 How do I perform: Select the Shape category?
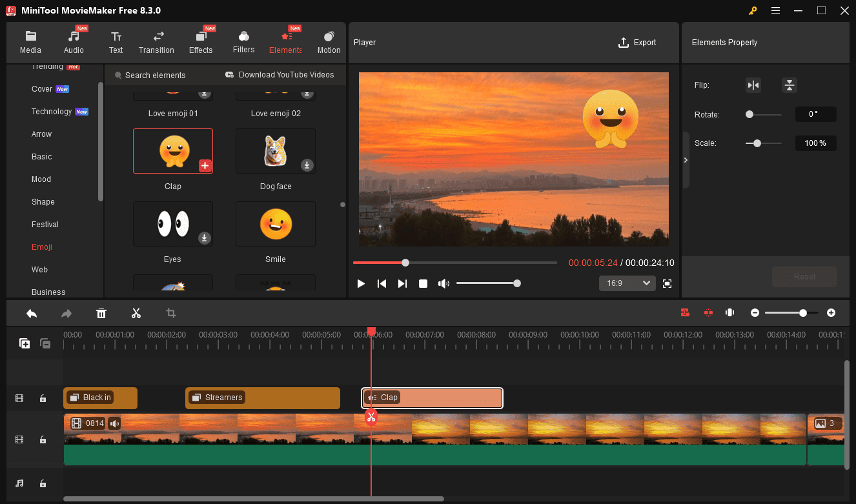tap(43, 202)
